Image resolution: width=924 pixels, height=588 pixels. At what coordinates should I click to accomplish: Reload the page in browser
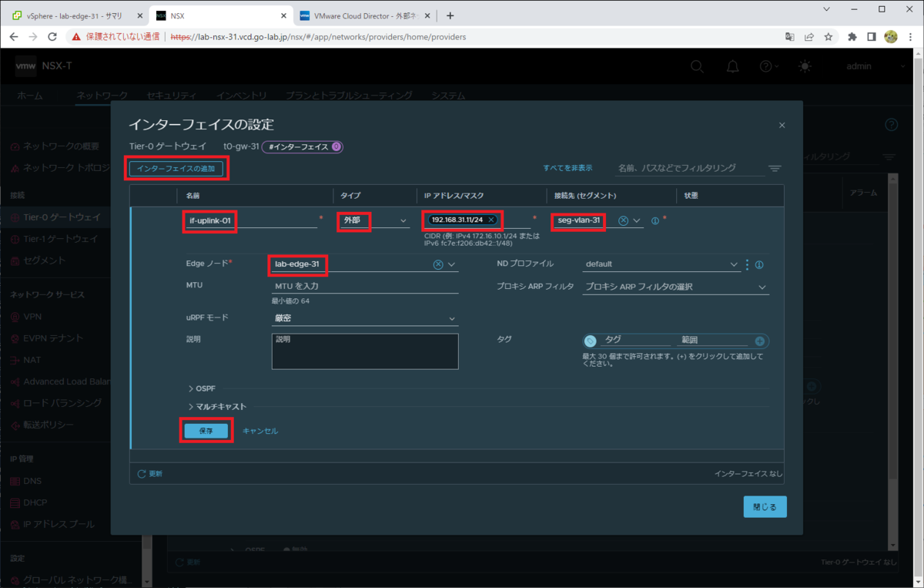point(52,36)
